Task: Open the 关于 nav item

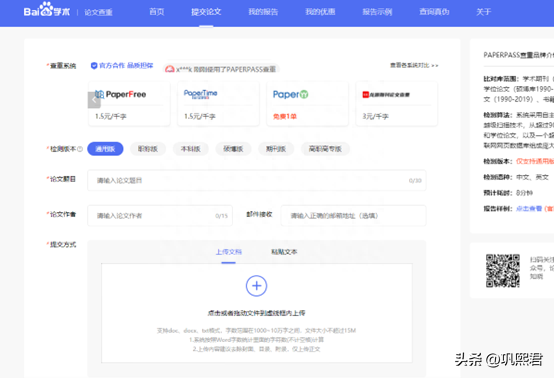Action: [483, 12]
